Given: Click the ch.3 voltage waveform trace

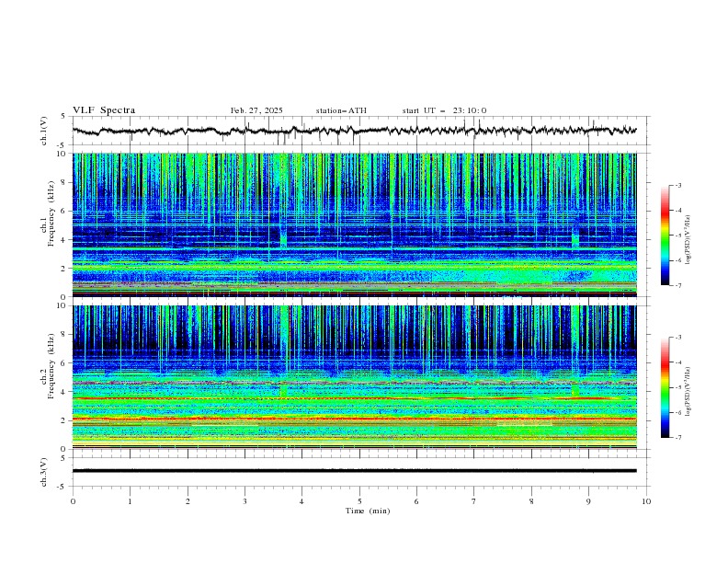Looking at the screenshot, I should click(355, 471).
